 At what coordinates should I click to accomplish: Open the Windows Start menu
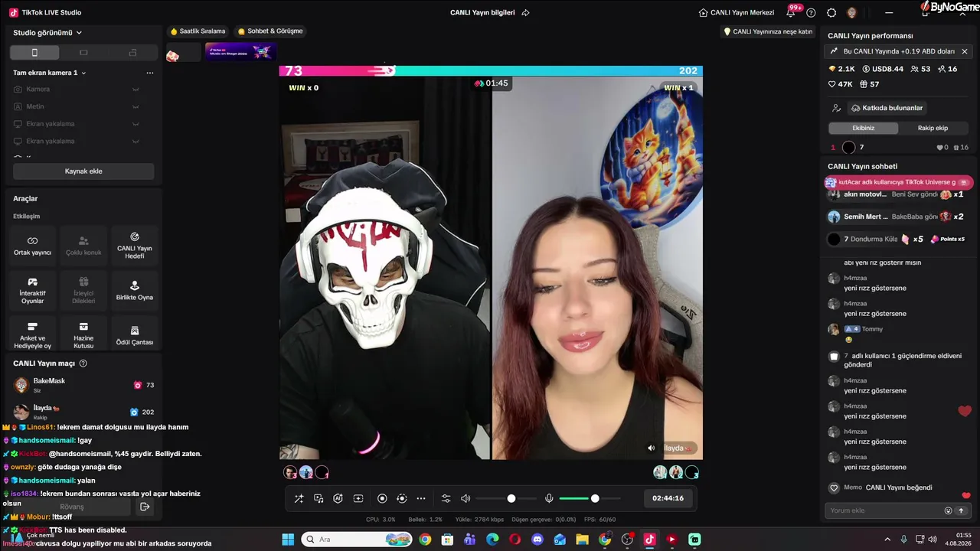coord(288,540)
